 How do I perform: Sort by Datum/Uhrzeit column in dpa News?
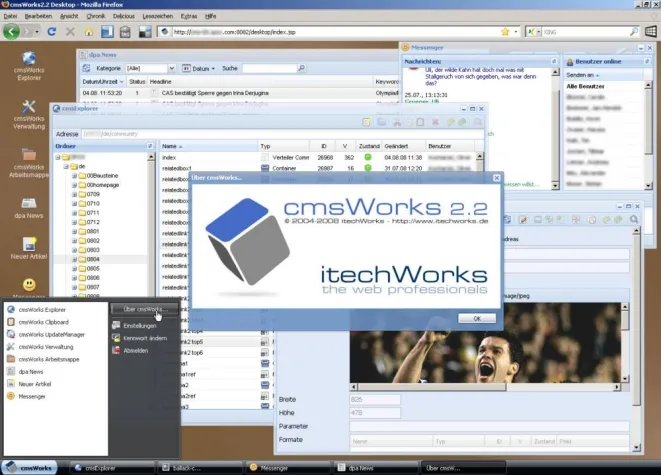click(x=102, y=82)
